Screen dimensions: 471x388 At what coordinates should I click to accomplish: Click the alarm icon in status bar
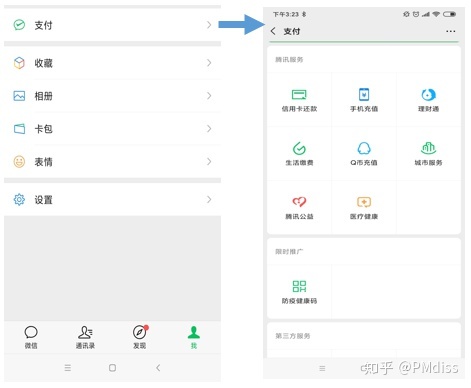[416, 14]
